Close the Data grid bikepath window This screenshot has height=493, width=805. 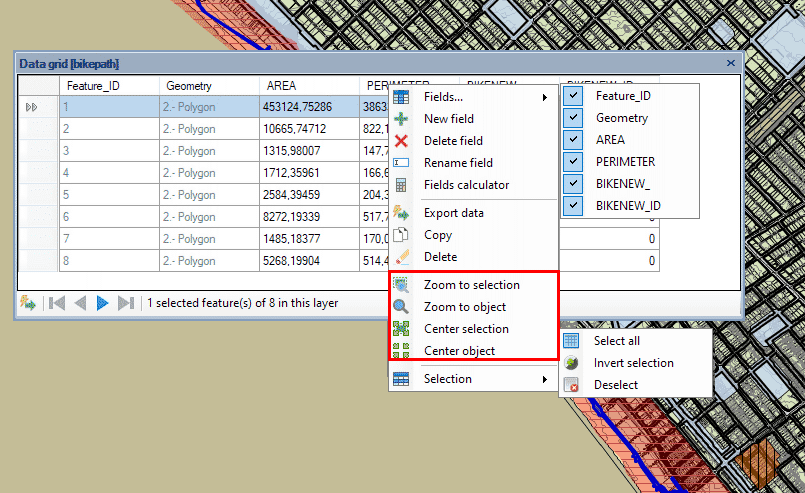click(731, 63)
